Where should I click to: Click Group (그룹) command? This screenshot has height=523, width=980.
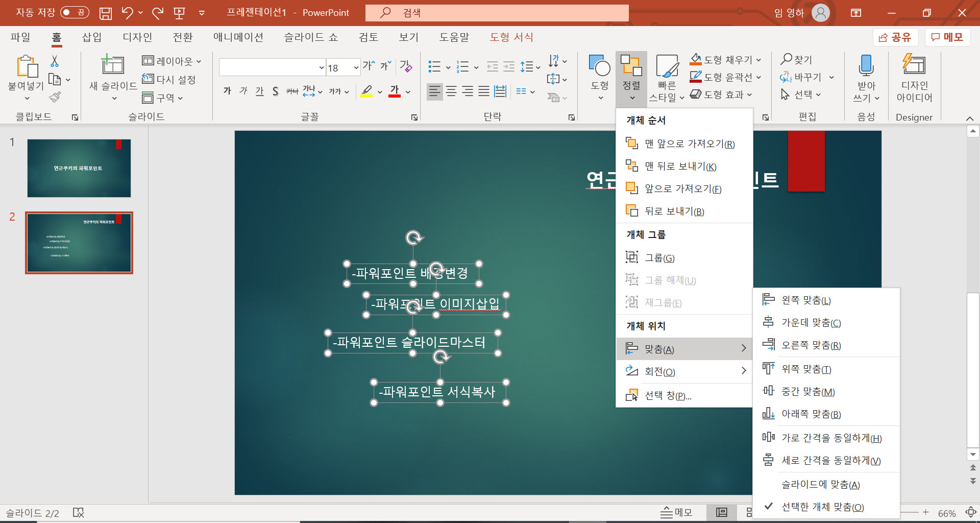[684, 257]
